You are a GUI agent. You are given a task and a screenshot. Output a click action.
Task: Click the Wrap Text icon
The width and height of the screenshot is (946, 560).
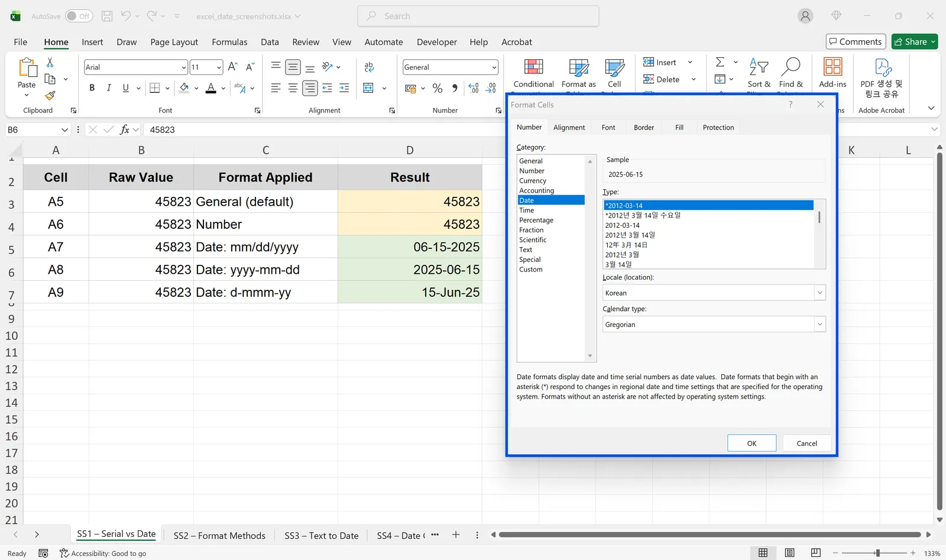tap(369, 67)
